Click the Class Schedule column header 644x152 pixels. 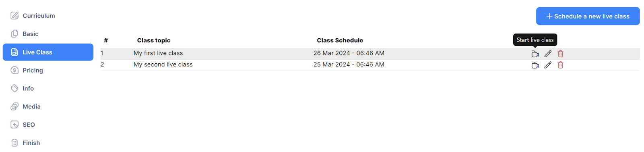[340, 40]
